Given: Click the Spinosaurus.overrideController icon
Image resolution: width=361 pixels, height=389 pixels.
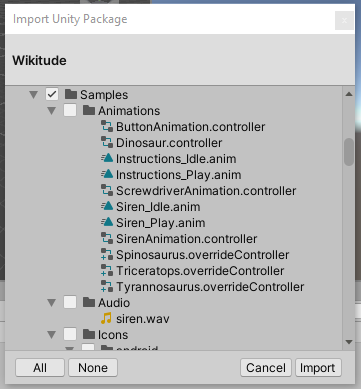Looking at the screenshot, I should coord(107,255).
